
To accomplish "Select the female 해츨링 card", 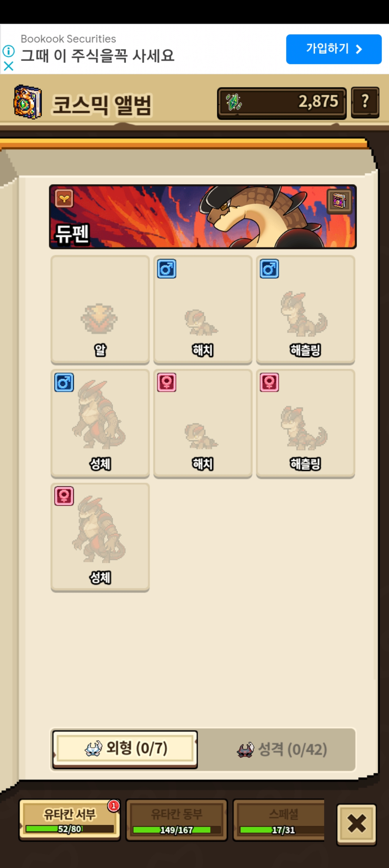I will (305, 424).
